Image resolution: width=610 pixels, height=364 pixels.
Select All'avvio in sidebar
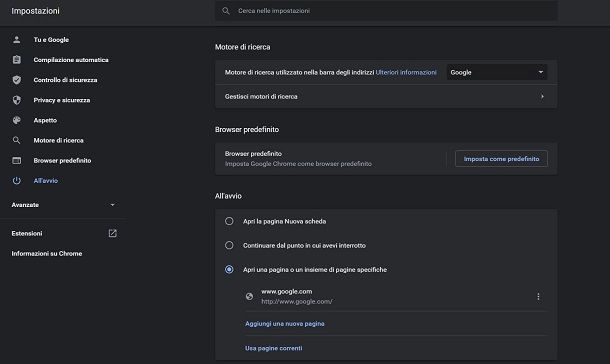(46, 181)
